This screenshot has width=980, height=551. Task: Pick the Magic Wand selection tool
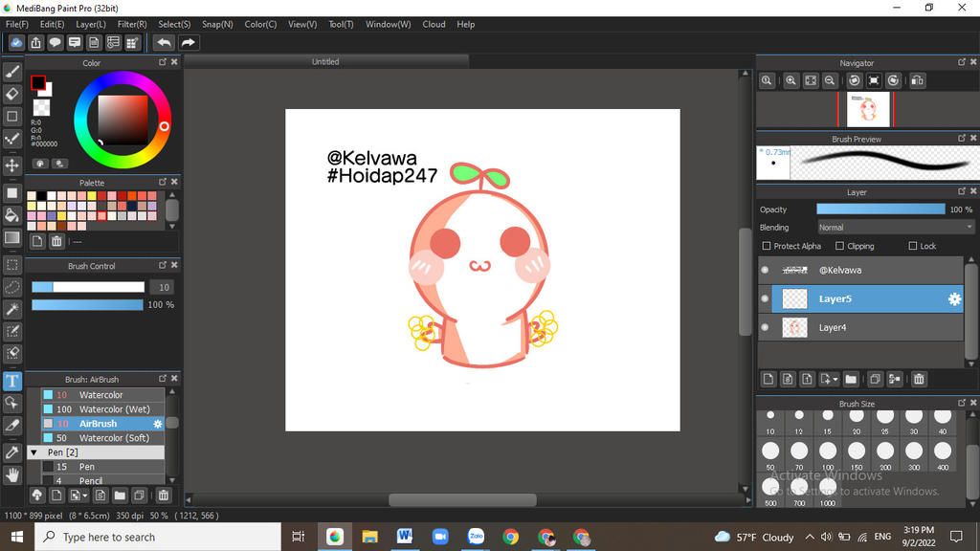(x=12, y=309)
